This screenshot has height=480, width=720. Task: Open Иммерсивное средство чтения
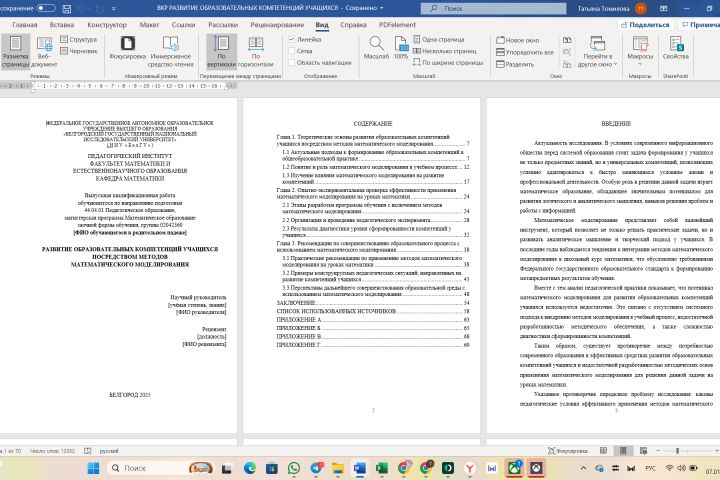click(x=170, y=51)
